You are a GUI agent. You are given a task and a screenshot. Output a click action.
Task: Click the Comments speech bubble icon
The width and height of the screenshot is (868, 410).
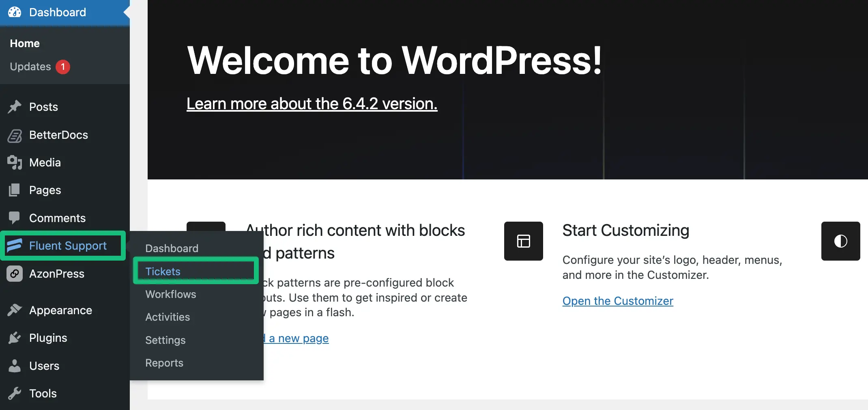(x=15, y=218)
